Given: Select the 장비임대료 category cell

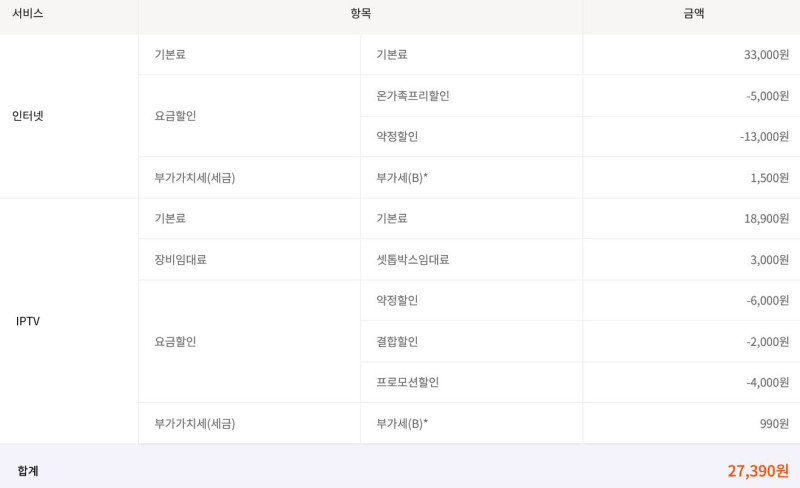Looking at the screenshot, I should (x=181, y=260).
